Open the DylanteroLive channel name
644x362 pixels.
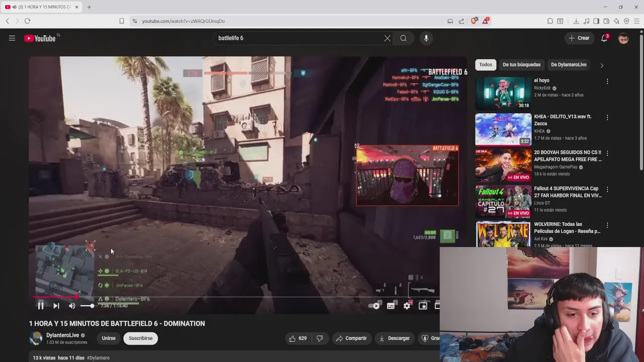63,335
